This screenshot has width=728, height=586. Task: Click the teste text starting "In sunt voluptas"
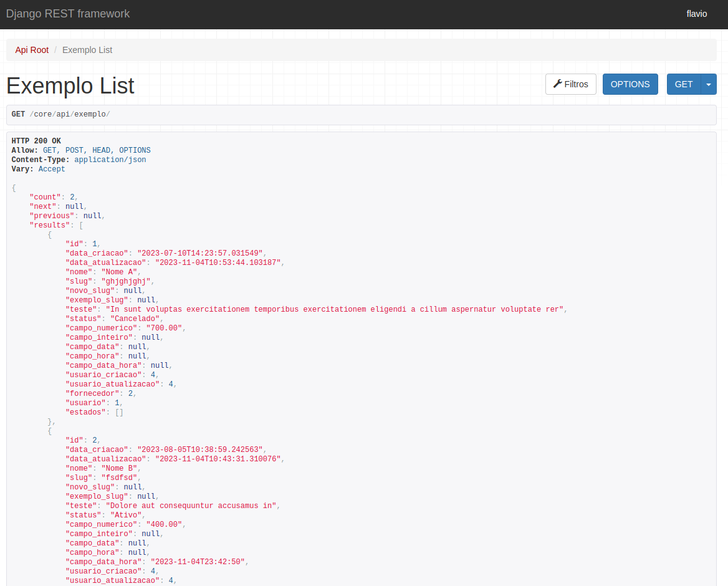pyautogui.click(x=336, y=309)
